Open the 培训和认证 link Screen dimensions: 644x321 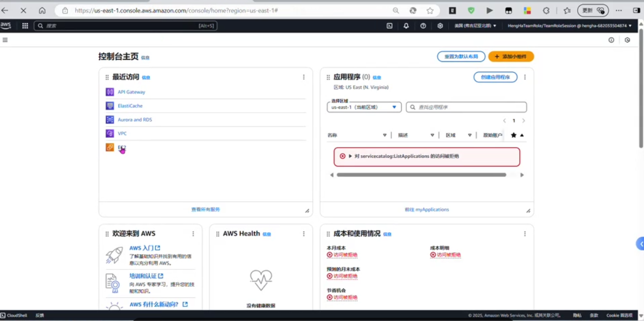point(146,276)
